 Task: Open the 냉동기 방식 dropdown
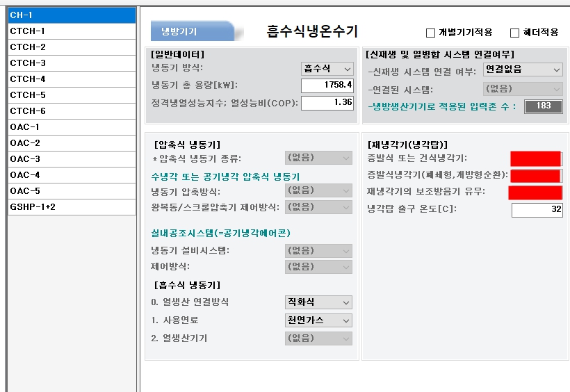(327, 68)
